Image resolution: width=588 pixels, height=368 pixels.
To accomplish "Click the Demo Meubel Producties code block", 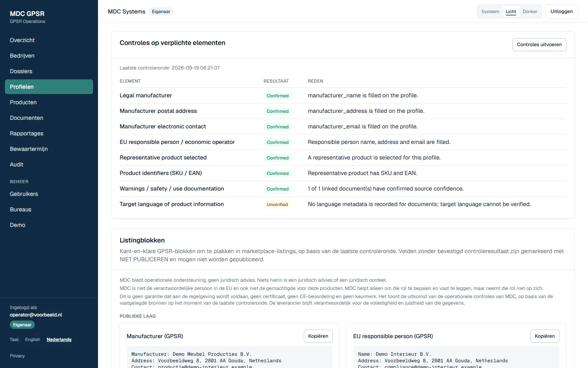I will [229, 357].
